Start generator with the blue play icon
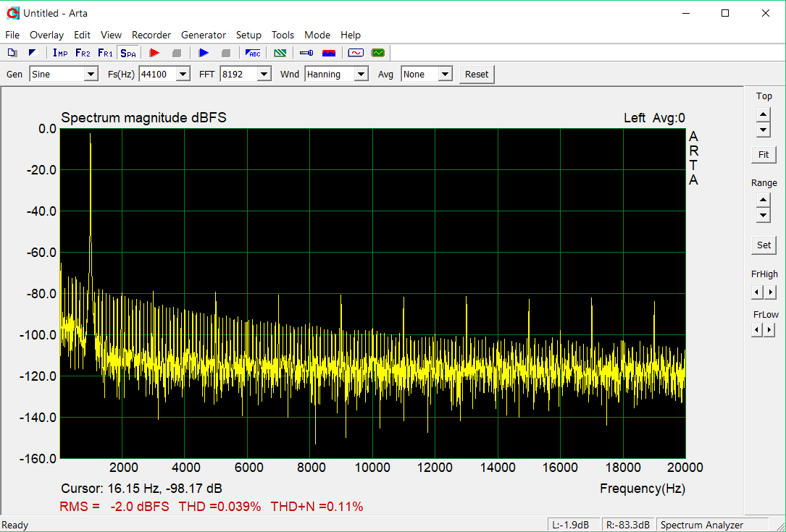The height and width of the screenshot is (532, 786). 204,53
